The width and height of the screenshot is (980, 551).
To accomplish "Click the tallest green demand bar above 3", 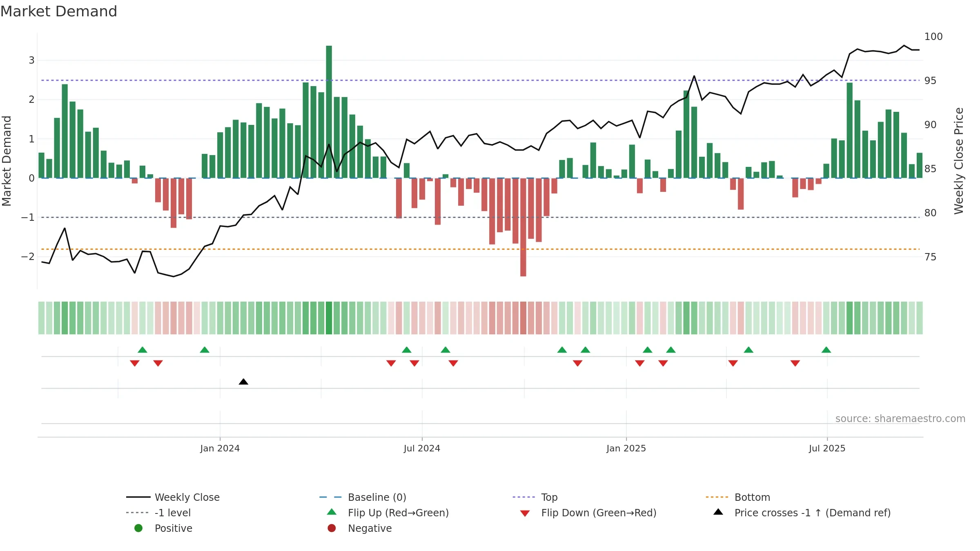I will point(329,112).
